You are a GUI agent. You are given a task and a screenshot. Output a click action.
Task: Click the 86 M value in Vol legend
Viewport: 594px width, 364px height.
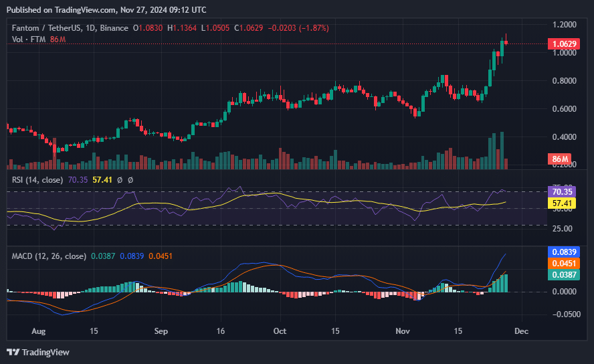(x=58, y=39)
